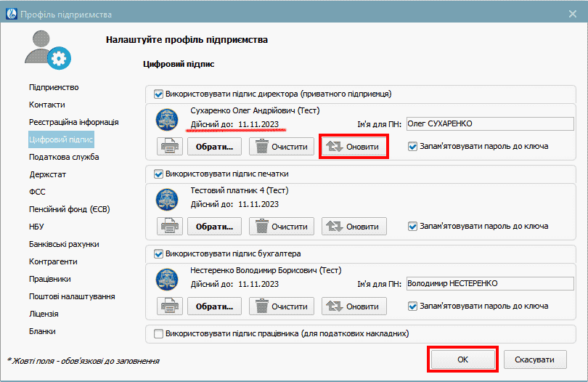Image resolution: width=588 pixels, height=382 pixels.
Task: Uncheck 'Використовувати підпис директора' checkbox
Action: (x=159, y=94)
